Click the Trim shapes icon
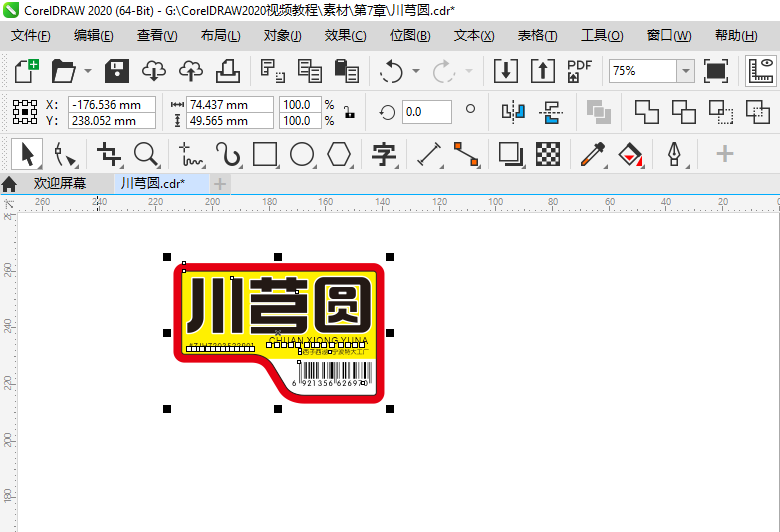The height and width of the screenshot is (532, 780). click(x=684, y=111)
